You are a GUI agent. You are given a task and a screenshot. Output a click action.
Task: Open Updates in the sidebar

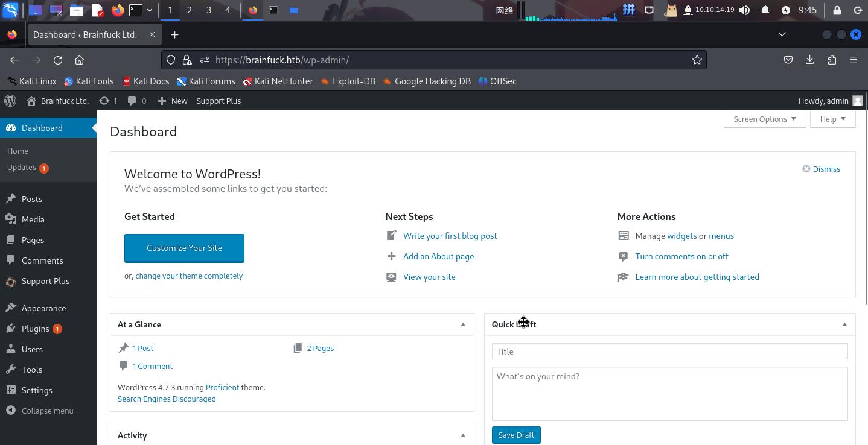(x=28, y=168)
